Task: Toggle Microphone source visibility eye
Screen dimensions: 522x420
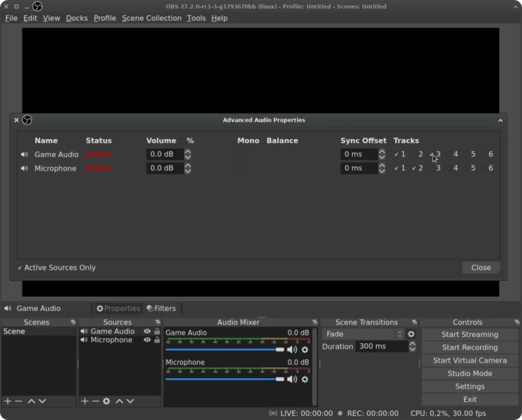Action: 147,340
